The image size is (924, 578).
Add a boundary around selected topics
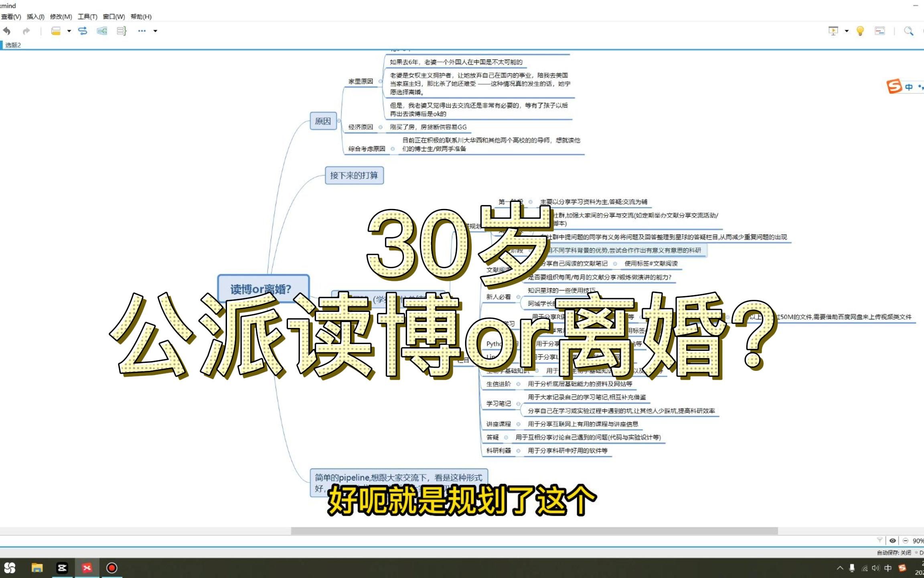click(x=102, y=31)
